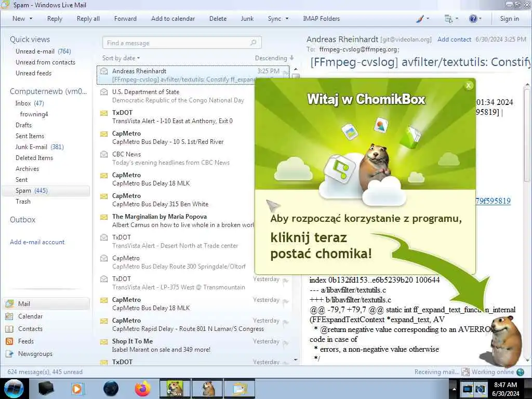Click the envelope icon of U.S. Department of State
Screen dimensions: 532x399
(104, 92)
